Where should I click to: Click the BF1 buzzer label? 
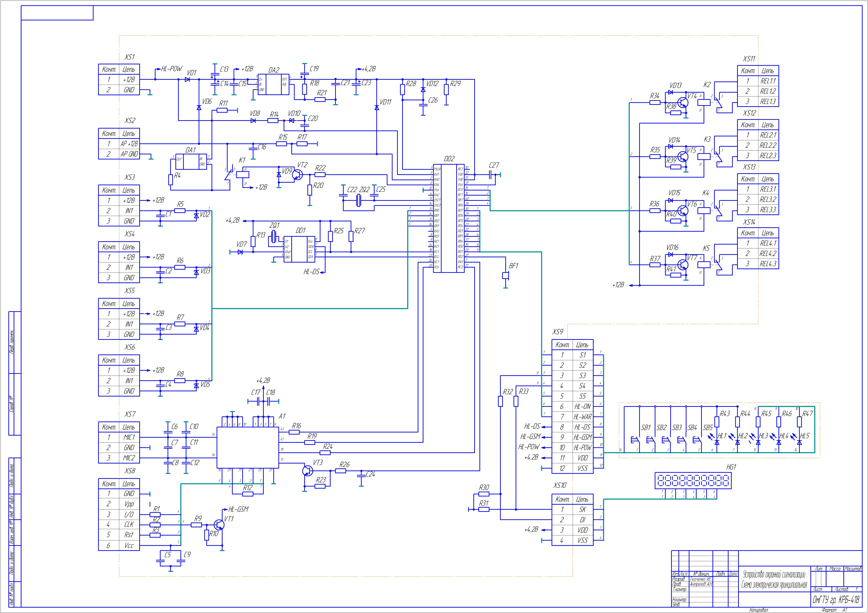[x=513, y=266]
